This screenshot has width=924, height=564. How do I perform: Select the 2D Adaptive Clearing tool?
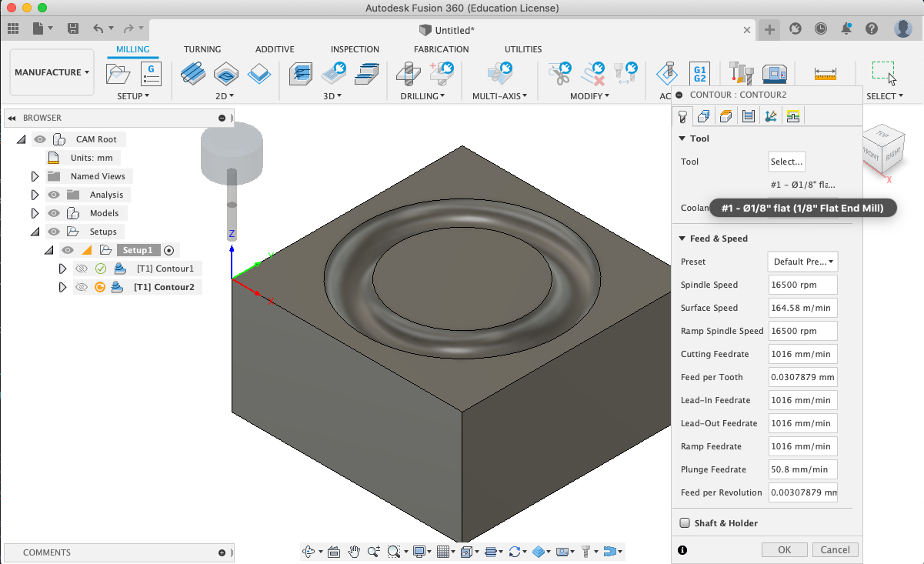(192, 74)
